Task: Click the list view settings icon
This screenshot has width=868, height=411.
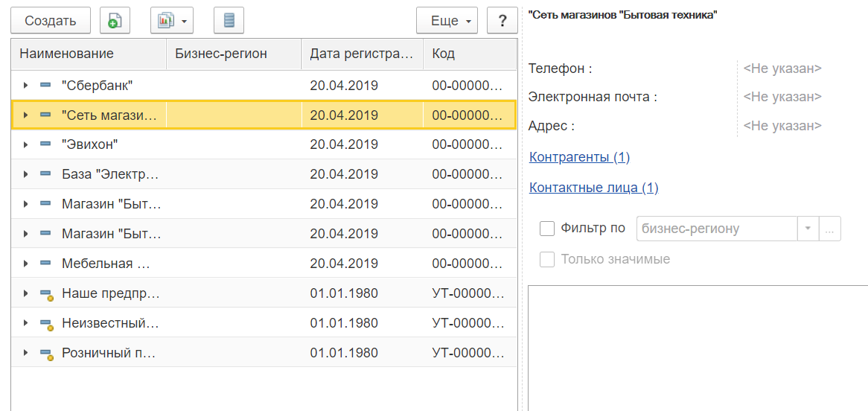Action: point(229,21)
